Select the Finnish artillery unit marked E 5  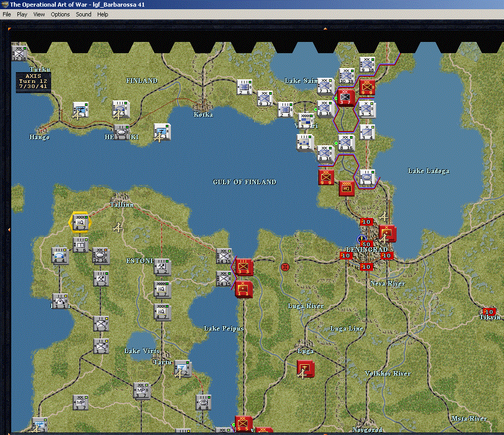click(121, 108)
